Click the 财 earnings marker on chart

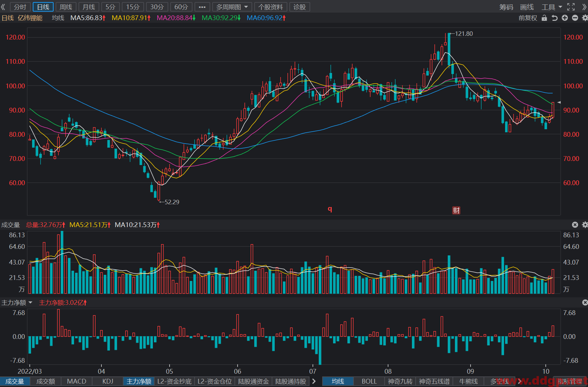point(456,210)
